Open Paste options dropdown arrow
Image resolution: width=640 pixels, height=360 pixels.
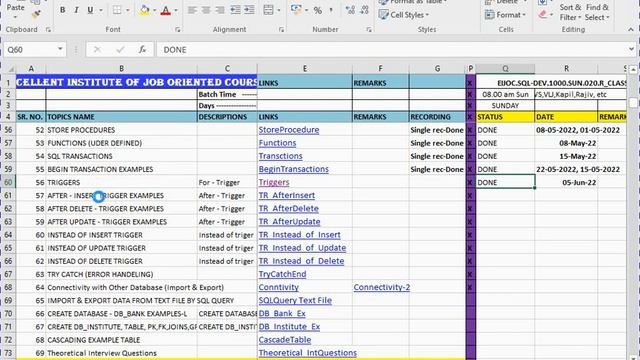point(16,17)
